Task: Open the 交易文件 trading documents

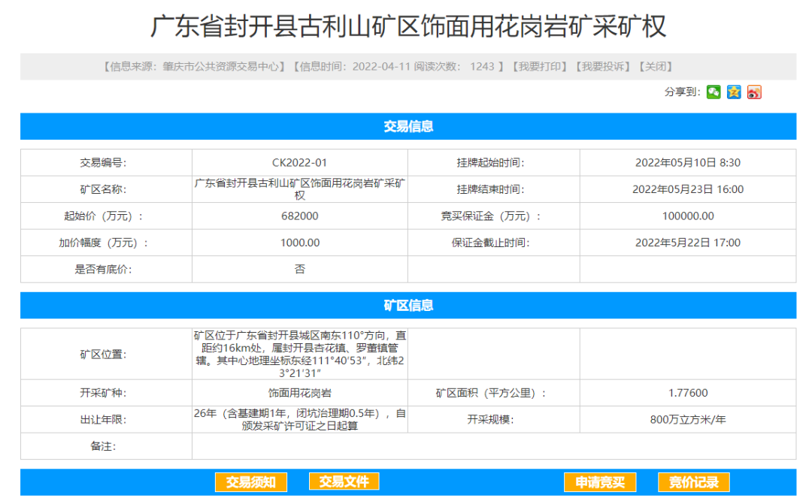Action: click(x=344, y=481)
